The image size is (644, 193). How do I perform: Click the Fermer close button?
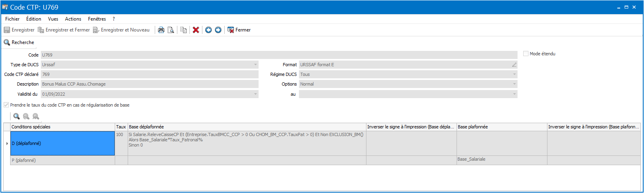tap(239, 30)
